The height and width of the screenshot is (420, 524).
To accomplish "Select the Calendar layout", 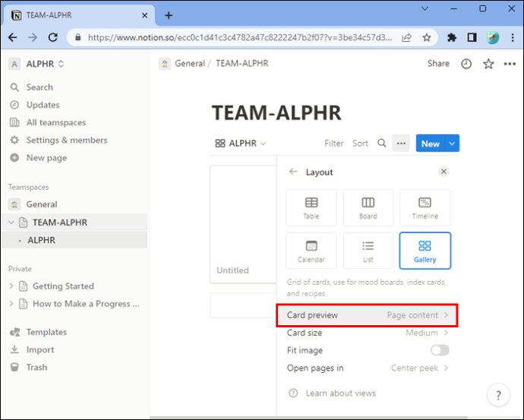I will pyautogui.click(x=311, y=251).
